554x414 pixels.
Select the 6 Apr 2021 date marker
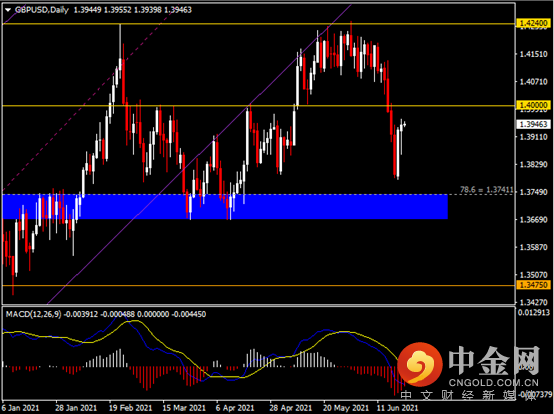pyautogui.click(x=235, y=408)
